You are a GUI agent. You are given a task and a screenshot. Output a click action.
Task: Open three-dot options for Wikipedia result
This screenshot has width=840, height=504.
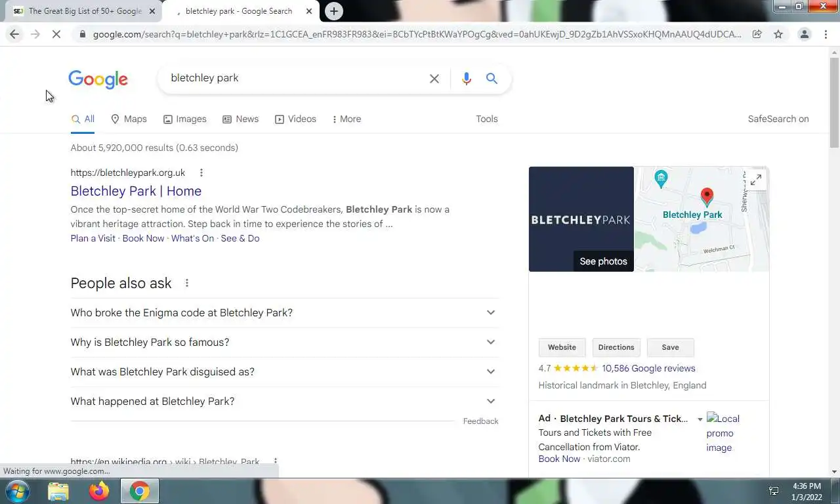pos(276,462)
